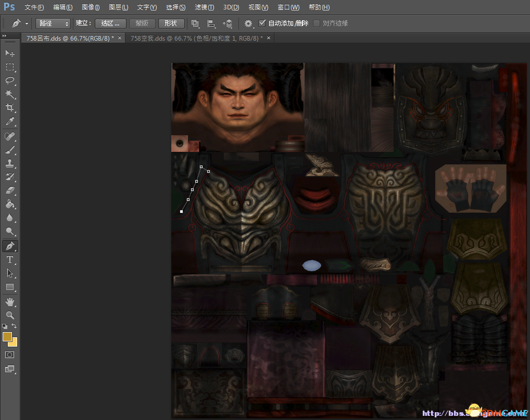Select the Hand tool

[9, 302]
